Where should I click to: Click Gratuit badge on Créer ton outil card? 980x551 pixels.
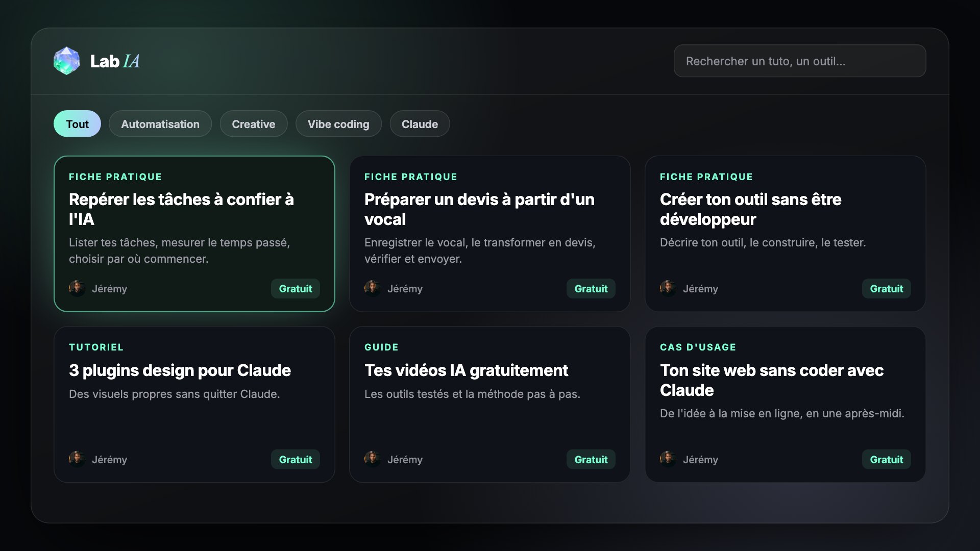(887, 289)
